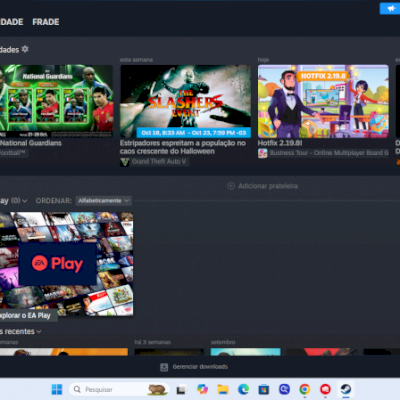Image resolution: width=400 pixels, height=400 pixels.
Task: Open the Business Tour - Online Multiplayer link
Action: point(329,153)
